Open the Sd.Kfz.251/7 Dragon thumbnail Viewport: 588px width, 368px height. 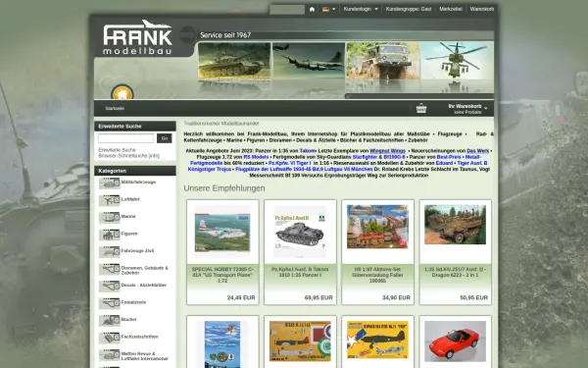(456, 225)
